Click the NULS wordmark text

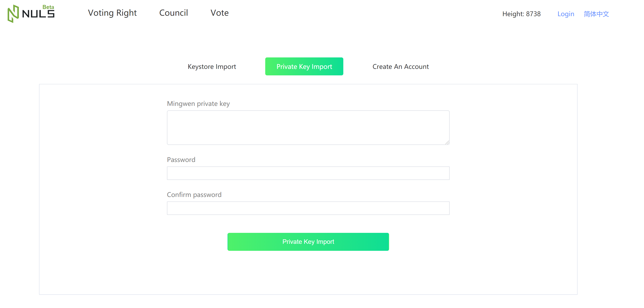point(38,14)
